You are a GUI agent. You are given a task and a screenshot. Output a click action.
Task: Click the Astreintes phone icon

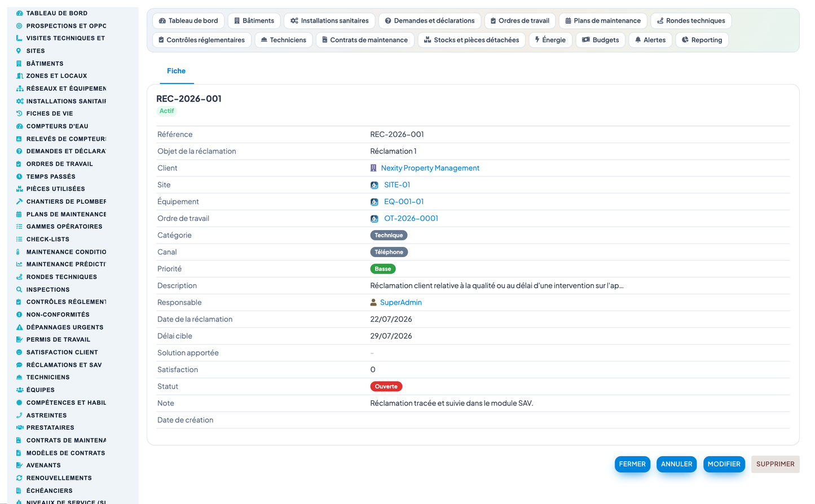coord(19,415)
